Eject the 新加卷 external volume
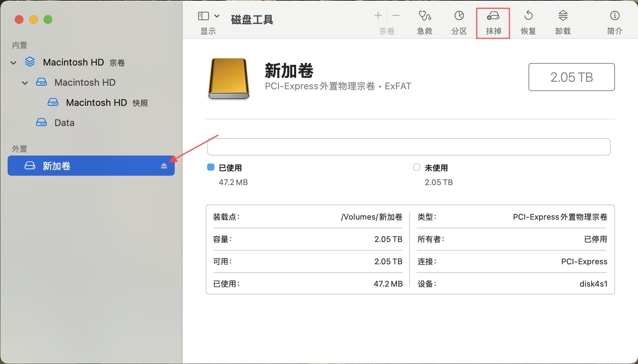The height and width of the screenshot is (364, 638). 164,166
